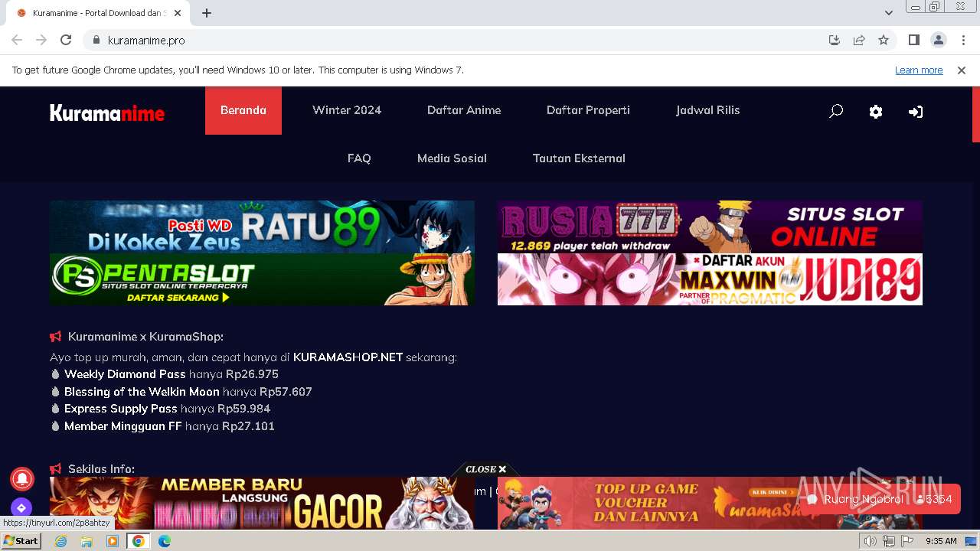This screenshot has height=551, width=980.
Task: Open a new browser tab
Action: (207, 13)
